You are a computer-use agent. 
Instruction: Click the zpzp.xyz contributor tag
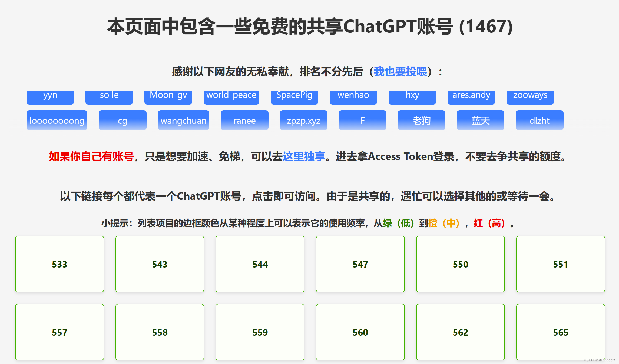tap(303, 120)
